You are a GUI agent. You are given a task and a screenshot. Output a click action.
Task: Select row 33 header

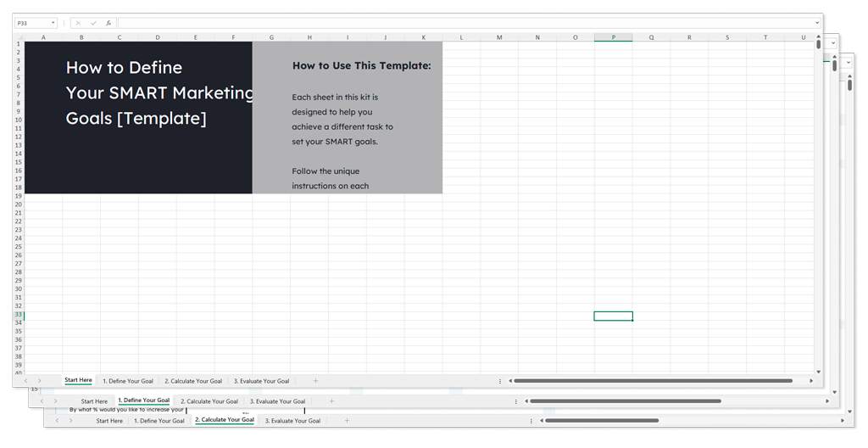tap(19, 315)
